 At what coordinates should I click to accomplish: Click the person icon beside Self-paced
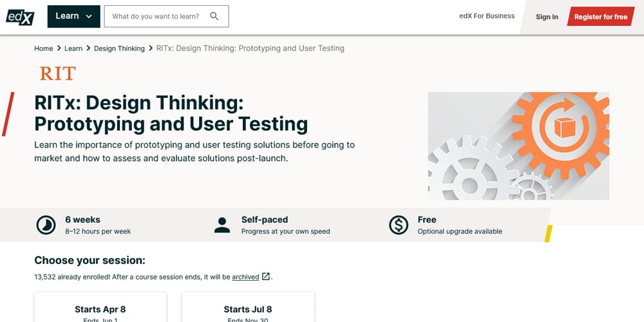point(222,225)
